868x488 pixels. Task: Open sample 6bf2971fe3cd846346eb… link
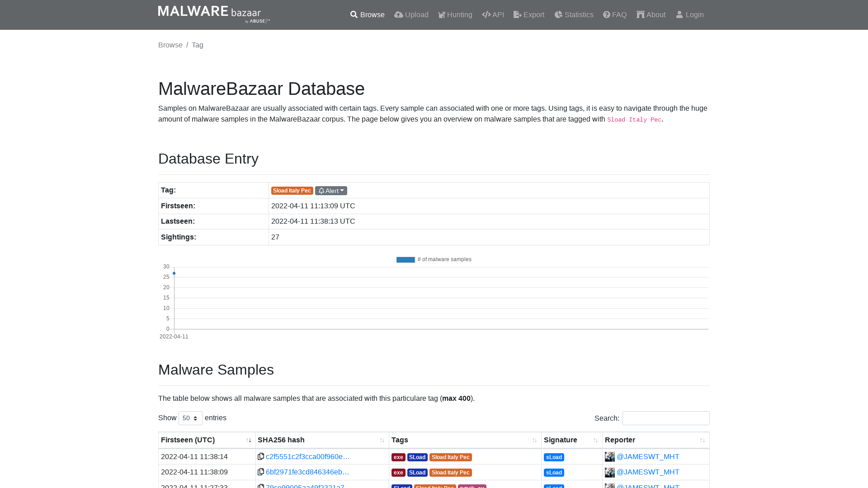pos(307,472)
